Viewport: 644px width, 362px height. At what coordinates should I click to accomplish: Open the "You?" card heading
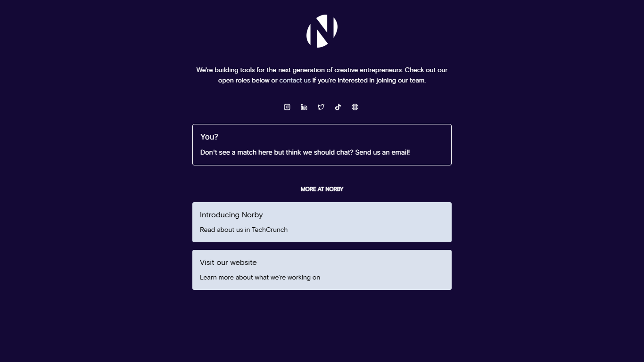tap(209, 137)
